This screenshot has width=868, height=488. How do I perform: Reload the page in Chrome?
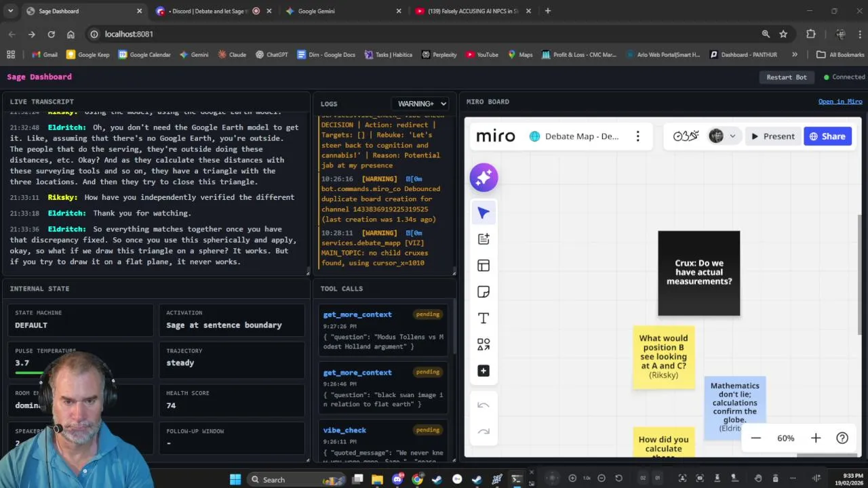point(51,34)
